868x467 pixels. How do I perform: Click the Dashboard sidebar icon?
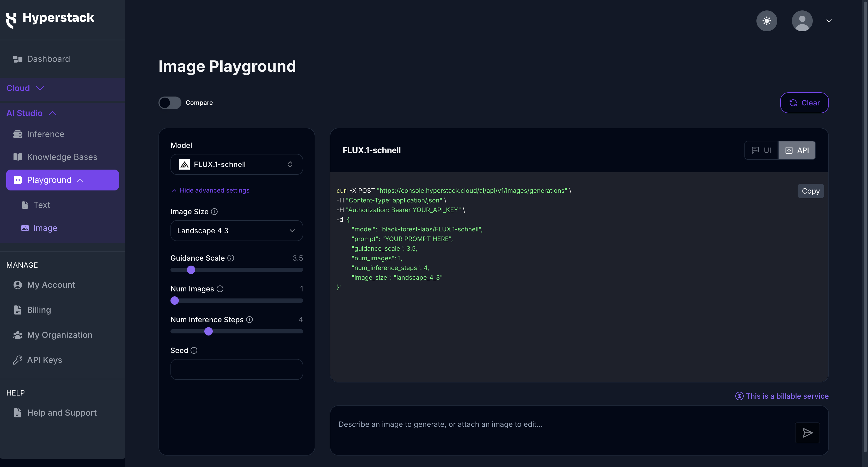pyautogui.click(x=17, y=59)
